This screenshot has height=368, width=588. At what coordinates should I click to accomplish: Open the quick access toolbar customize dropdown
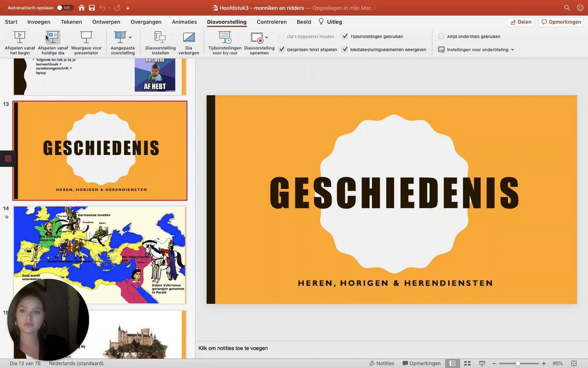tap(128, 8)
